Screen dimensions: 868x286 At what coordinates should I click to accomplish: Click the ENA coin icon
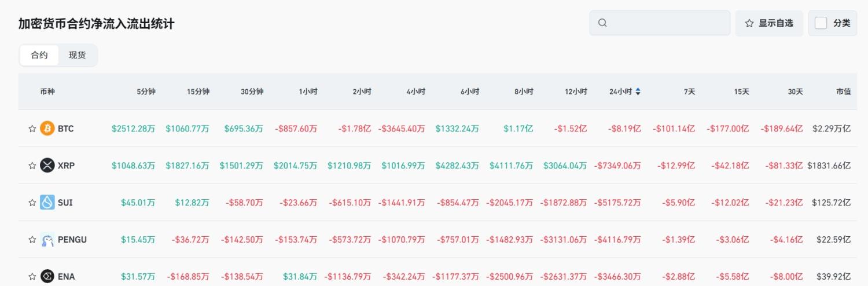click(47, 277)
